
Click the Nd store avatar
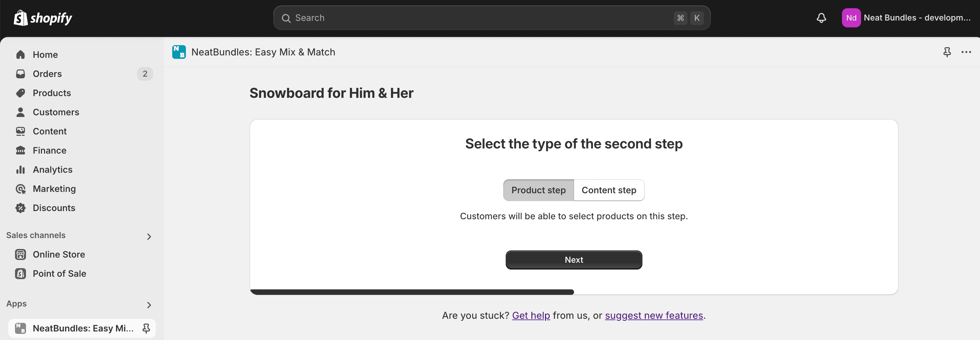(851, 18)
